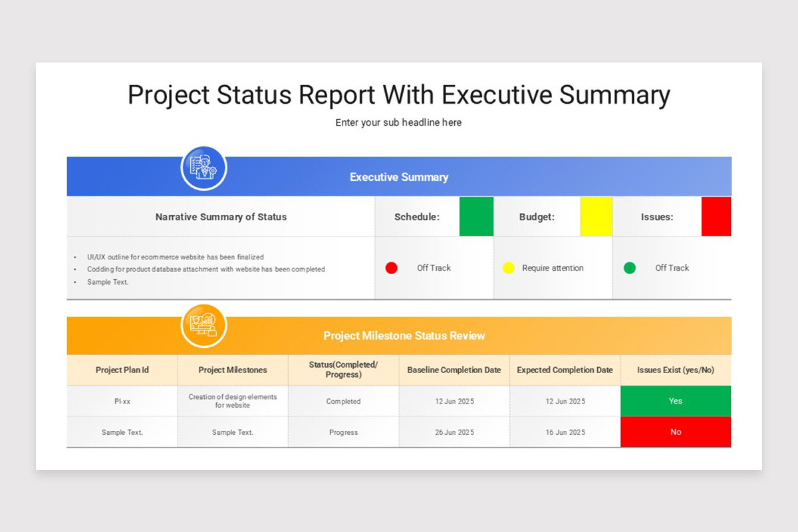Expand the Narrative Summary of Status section
This screenshot has height=532, width=798.
(221, 216)
